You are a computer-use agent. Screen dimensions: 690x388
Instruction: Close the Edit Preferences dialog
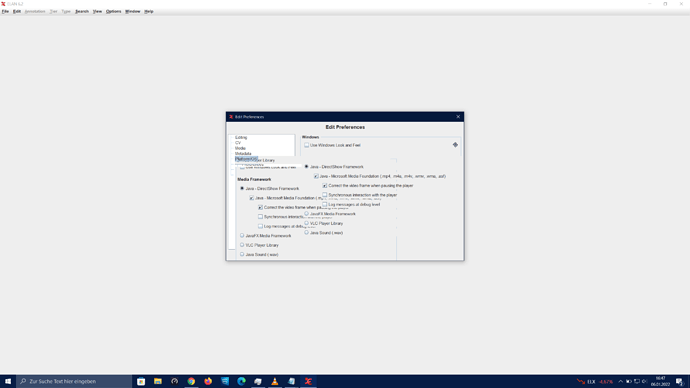coord(458,117)
